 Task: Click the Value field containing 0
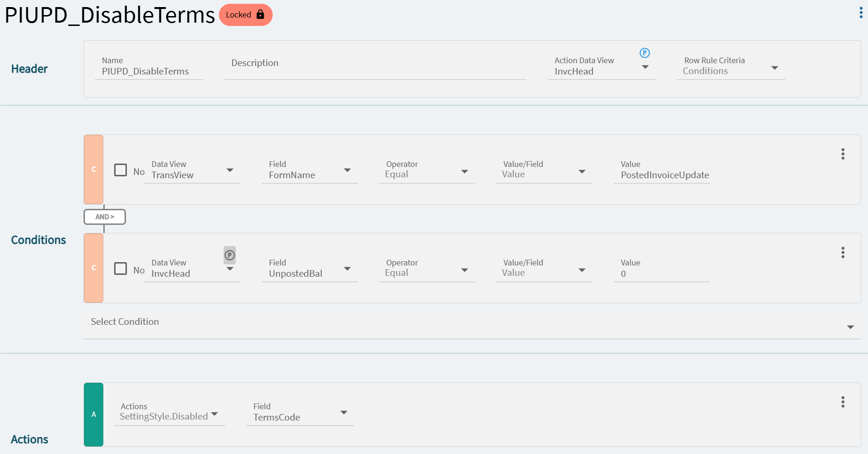pos(662,269)
